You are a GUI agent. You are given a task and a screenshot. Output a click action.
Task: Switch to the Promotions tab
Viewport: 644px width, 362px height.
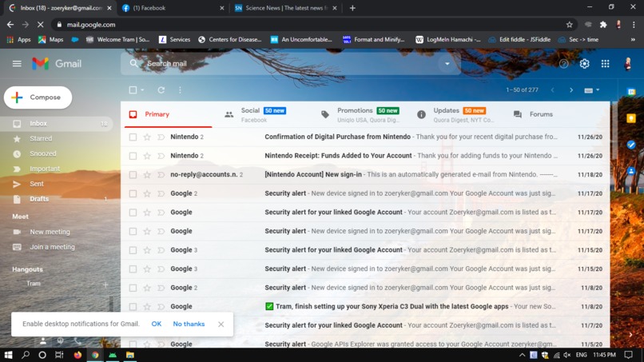tap(360, 114)
